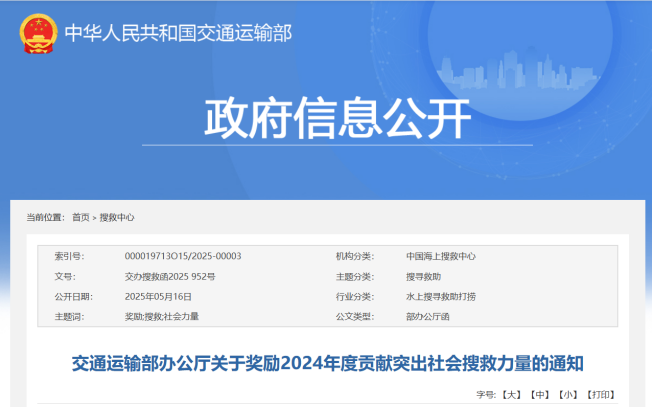Image resolution: width=653 pixels, height=407 pixels.
Task: Set font size to 中
Action: click(540, 395)
